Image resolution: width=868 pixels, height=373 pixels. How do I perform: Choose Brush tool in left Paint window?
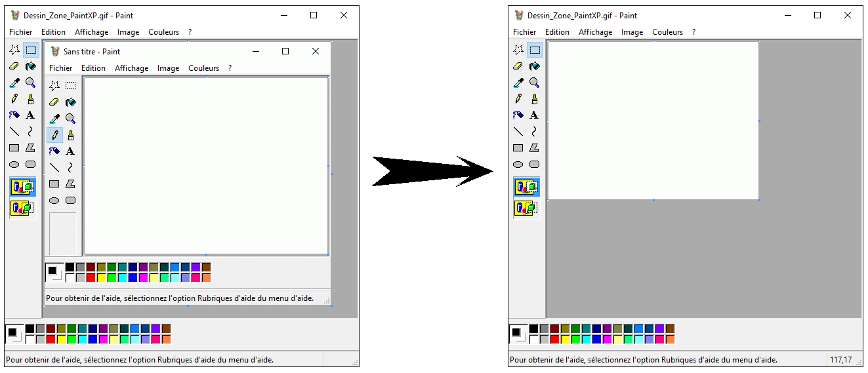click(x=30, y=99)
